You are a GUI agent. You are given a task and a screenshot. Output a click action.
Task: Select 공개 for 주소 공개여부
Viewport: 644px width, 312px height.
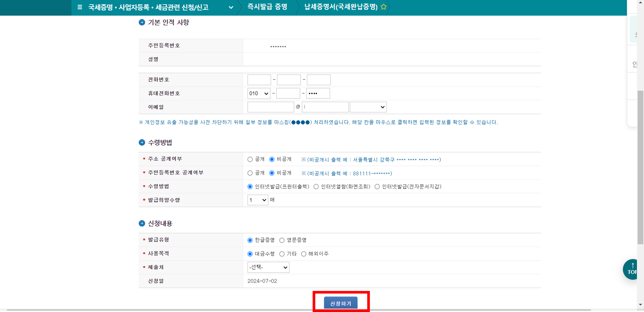(x=250, y=160)
